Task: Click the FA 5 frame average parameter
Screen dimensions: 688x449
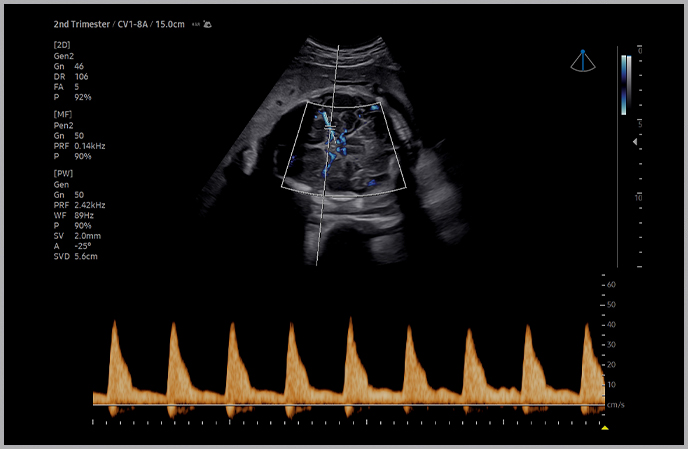Action: click(66, 86)
